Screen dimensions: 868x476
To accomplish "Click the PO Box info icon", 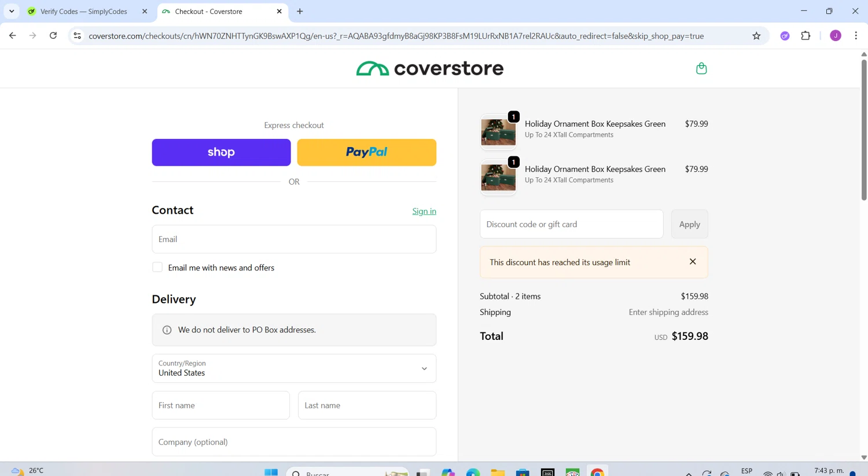I will (167, 330).
